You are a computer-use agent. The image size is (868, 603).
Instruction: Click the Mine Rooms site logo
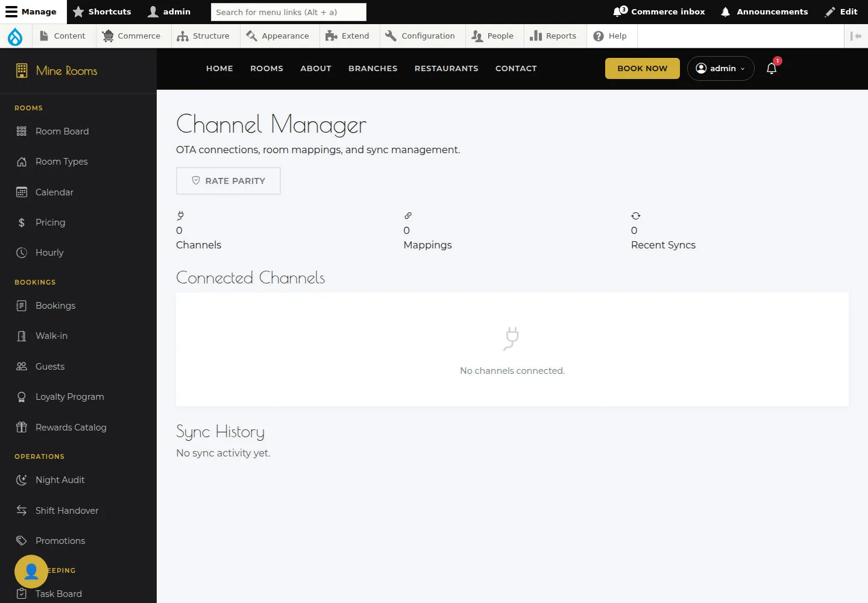click(x=57, y=71)
